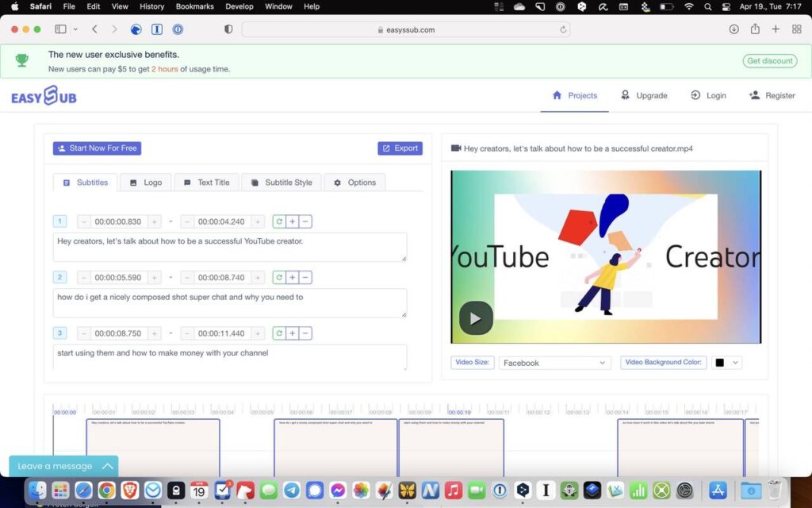
Task: Show Safari tab overview
Action: 797,29
